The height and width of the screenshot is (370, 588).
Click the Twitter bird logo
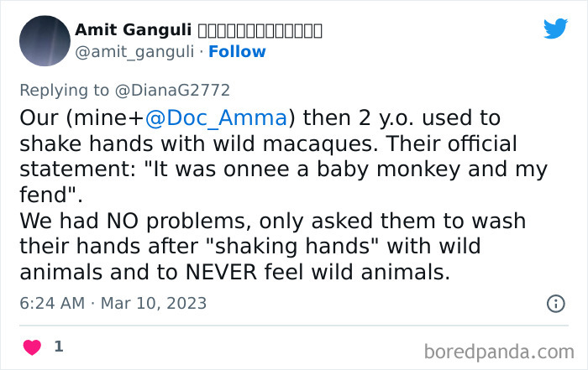point(555,29)
